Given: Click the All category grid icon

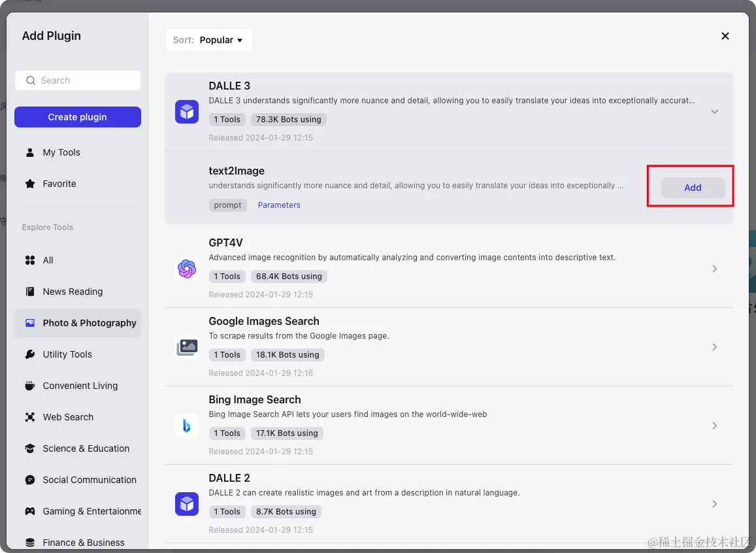Looking at the screenshot, I should coord(30,260).
